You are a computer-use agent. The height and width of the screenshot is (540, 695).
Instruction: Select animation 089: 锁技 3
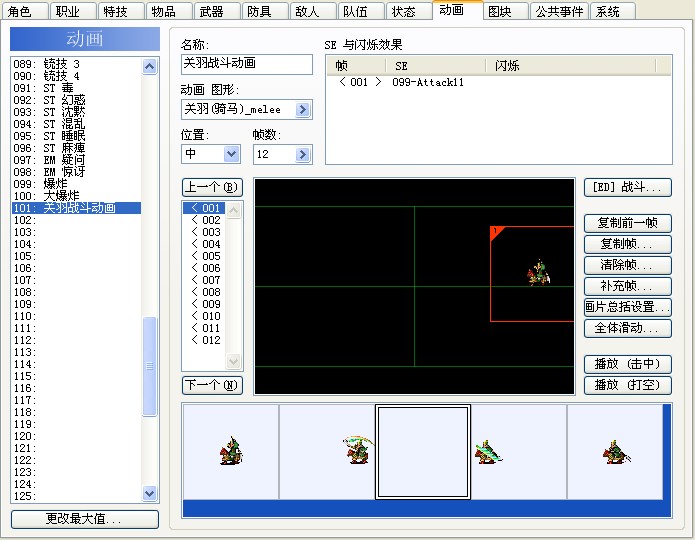coord(76,64)
